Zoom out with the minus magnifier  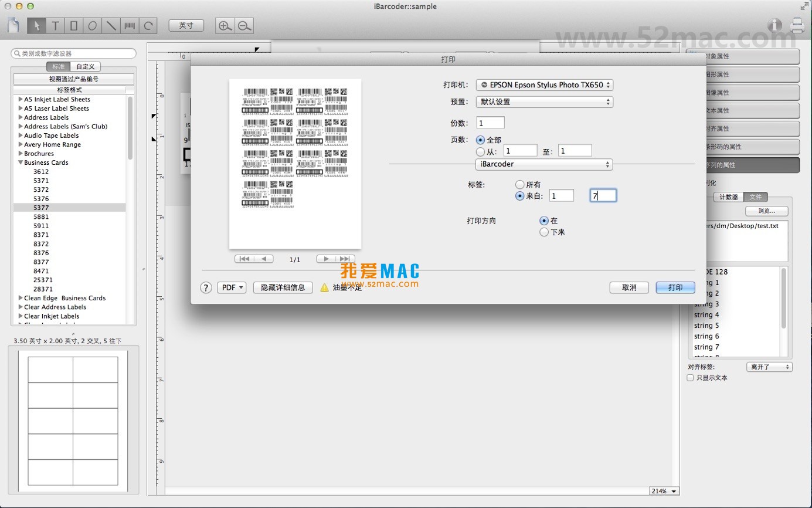click(x=244, y=25)
